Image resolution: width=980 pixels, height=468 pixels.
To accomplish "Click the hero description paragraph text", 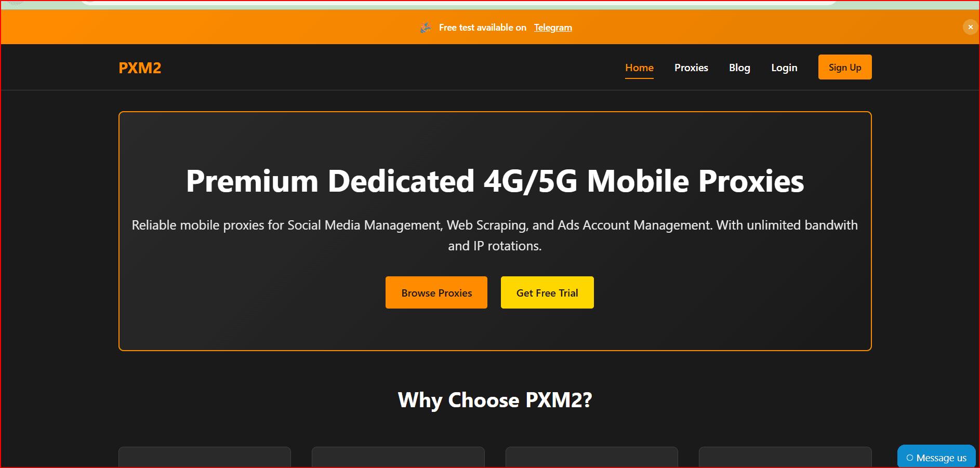I will [x=495, y=235].
